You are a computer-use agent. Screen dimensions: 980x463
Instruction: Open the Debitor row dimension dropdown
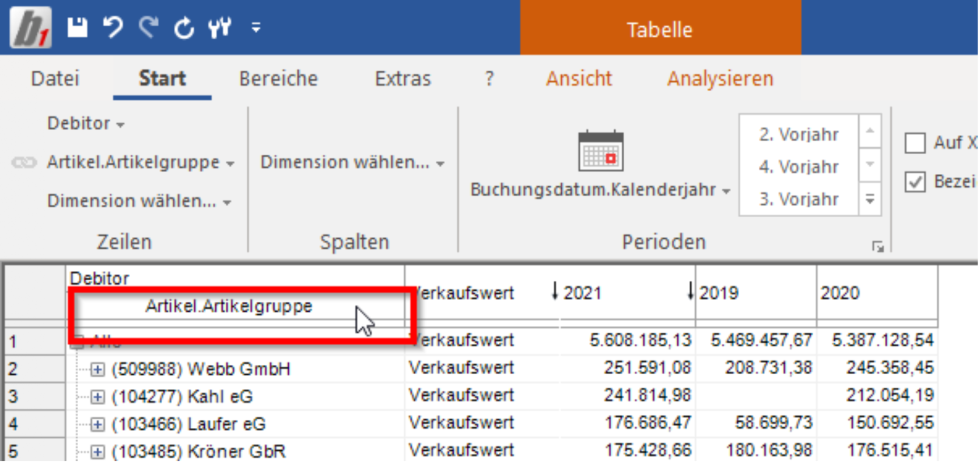point(86,123)
